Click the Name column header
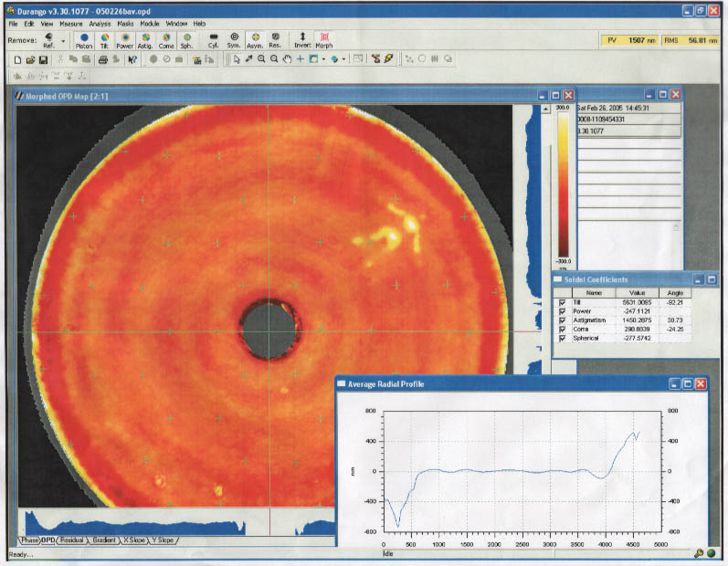728x566 pixels. 594,293
